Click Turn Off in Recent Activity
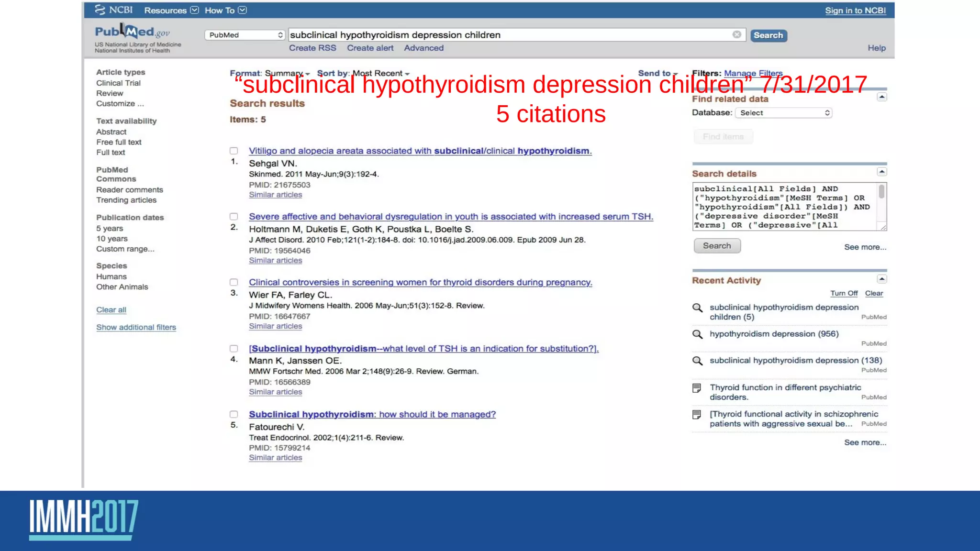 tap(844, 293)
